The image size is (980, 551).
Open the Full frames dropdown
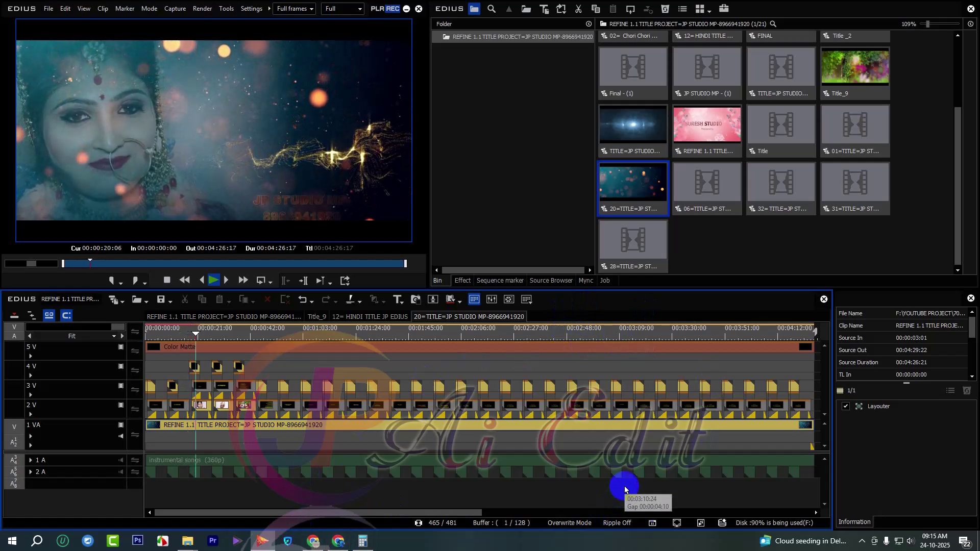pos(295,9)
